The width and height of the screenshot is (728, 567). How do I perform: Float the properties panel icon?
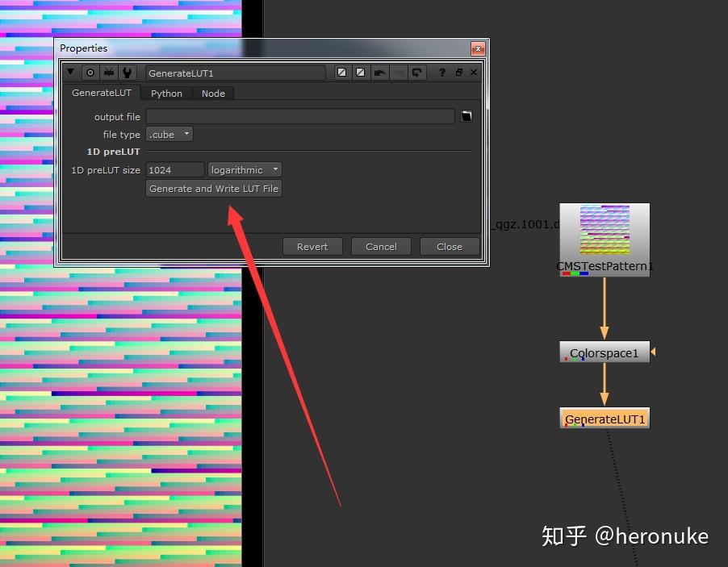(458, 72)
